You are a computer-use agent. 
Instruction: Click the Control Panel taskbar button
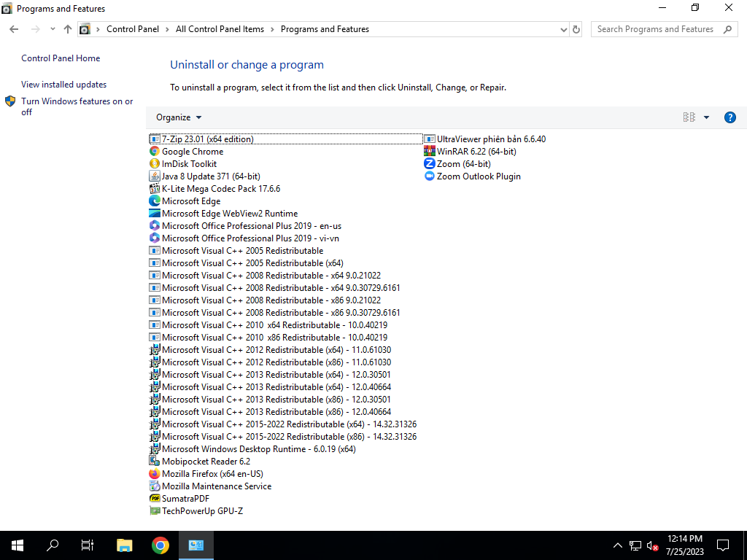[x=196, y=545]
